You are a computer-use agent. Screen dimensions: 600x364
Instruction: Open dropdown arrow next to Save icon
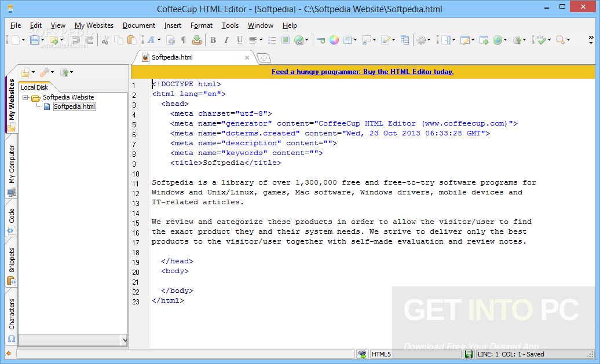[x=42, y=40]
